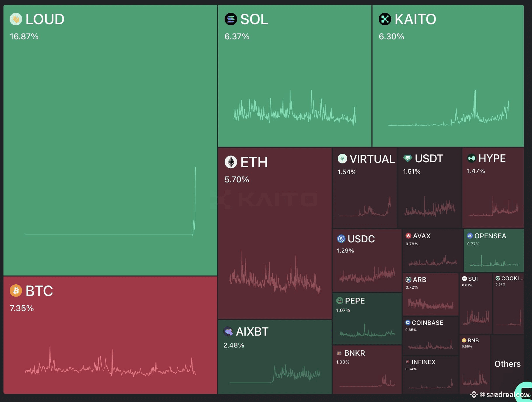Click the orange BTC coin icon
This screenshot has width=532, height=402.
pyautogui.click(x=16, y=291)
